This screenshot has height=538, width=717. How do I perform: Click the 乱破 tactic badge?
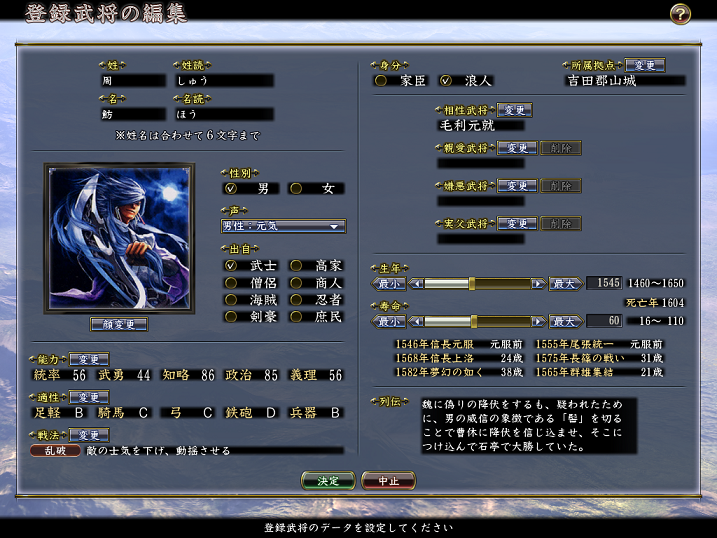click(x=48, y=451)
